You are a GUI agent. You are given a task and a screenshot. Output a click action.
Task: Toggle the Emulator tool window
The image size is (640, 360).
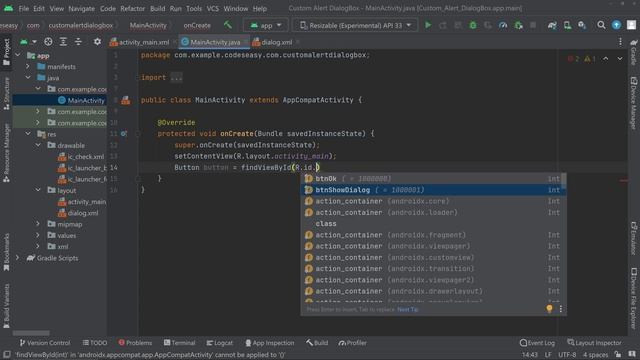click(x=634, y=238)
